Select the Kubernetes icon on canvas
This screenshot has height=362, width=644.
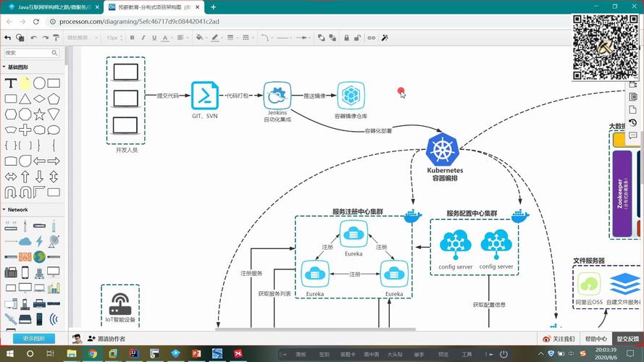click(x=443, y=148)
